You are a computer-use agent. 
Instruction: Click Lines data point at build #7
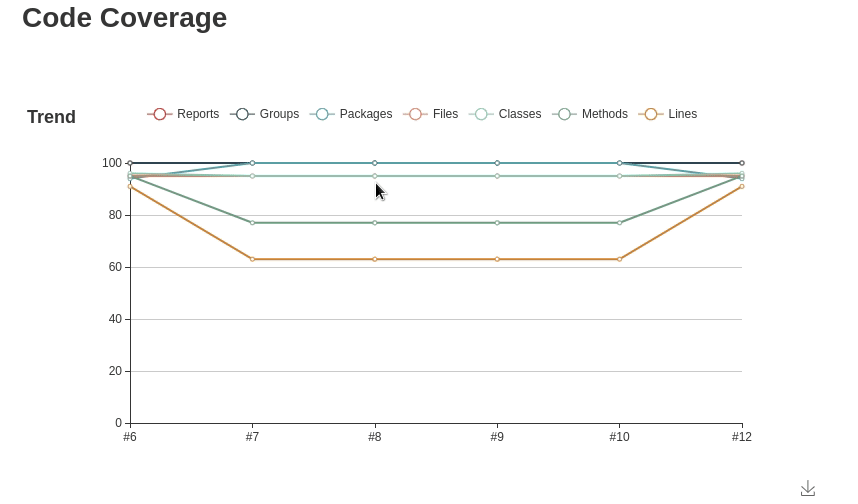[252, 259]
